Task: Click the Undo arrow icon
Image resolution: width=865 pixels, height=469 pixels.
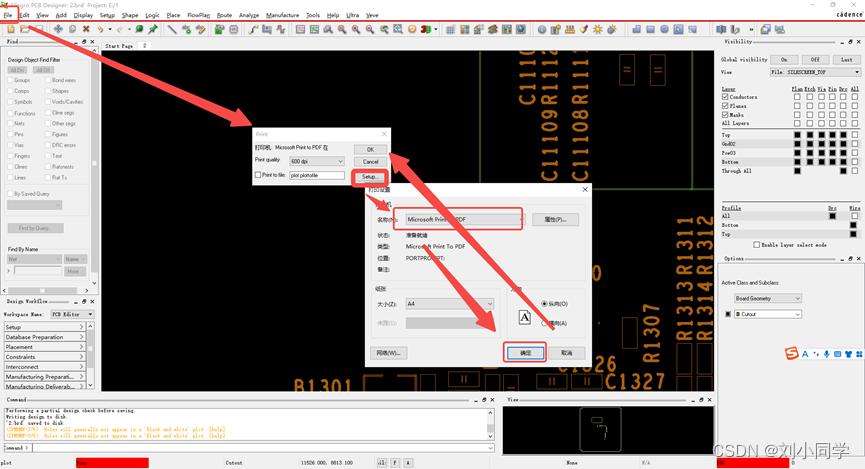Action: [x=101, y=30]
